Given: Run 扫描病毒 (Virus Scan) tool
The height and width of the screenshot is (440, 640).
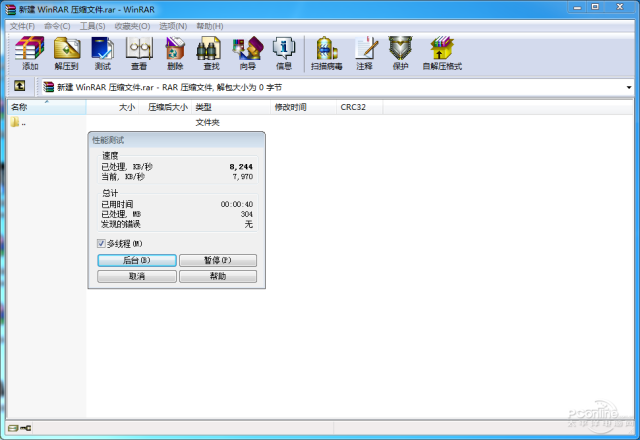Looking at the screenshot, I should point(328,52).
